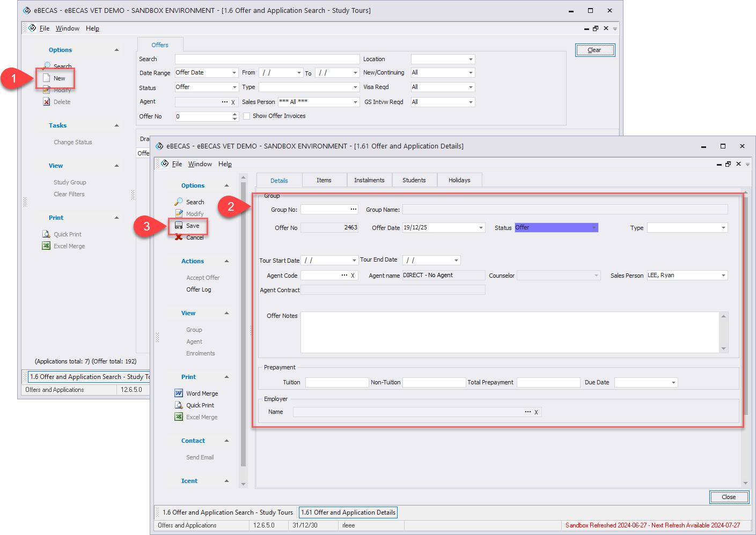Click the red Cancel X icon
The image size is (756, 535).
tap(179, 237)
